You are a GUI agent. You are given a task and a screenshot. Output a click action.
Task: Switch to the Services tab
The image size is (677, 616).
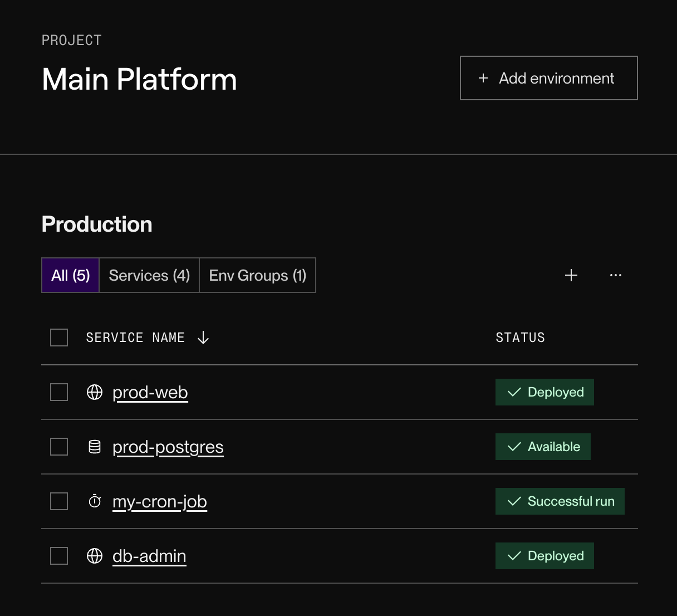pyautogui.click(x=149, y=275)
